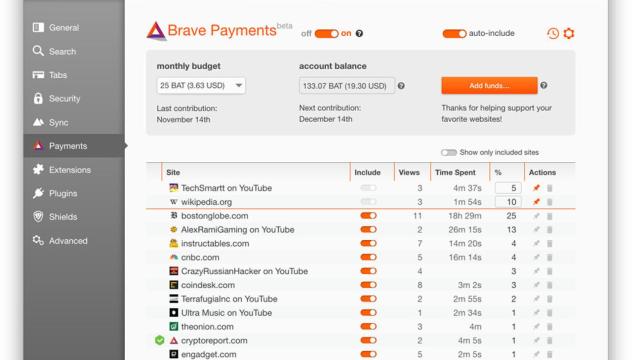Screen dimensions: 640x360
Task: Click help icon next to on switch
Action: tap(359, 33)
